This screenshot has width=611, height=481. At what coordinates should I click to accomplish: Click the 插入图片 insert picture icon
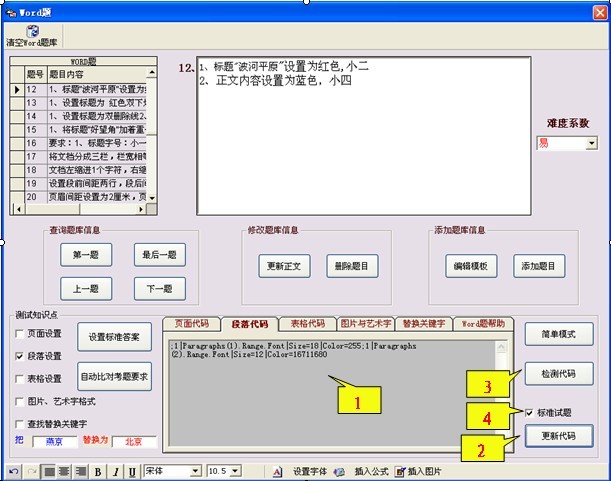400,472
